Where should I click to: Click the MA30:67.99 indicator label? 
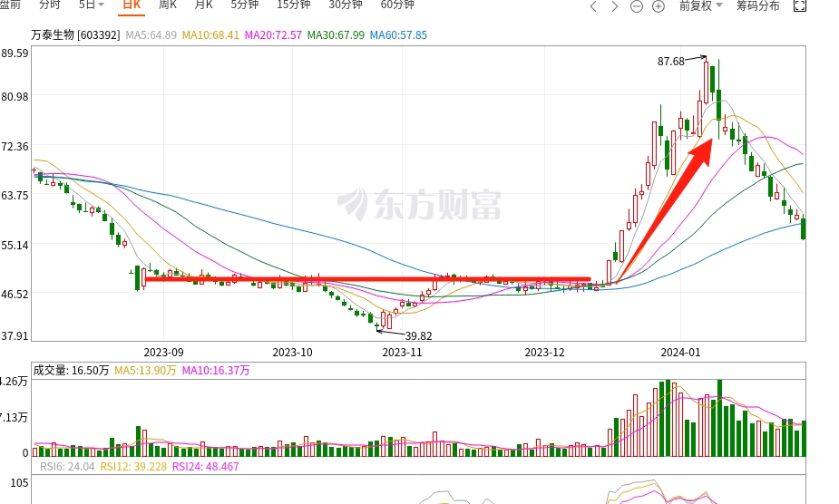pos(336,34)
